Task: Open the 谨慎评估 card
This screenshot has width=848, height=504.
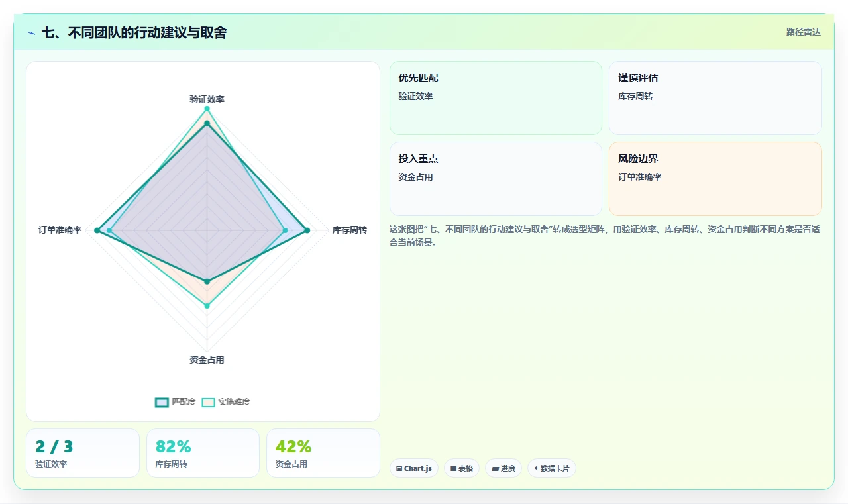Action: [x=715, y=98]
